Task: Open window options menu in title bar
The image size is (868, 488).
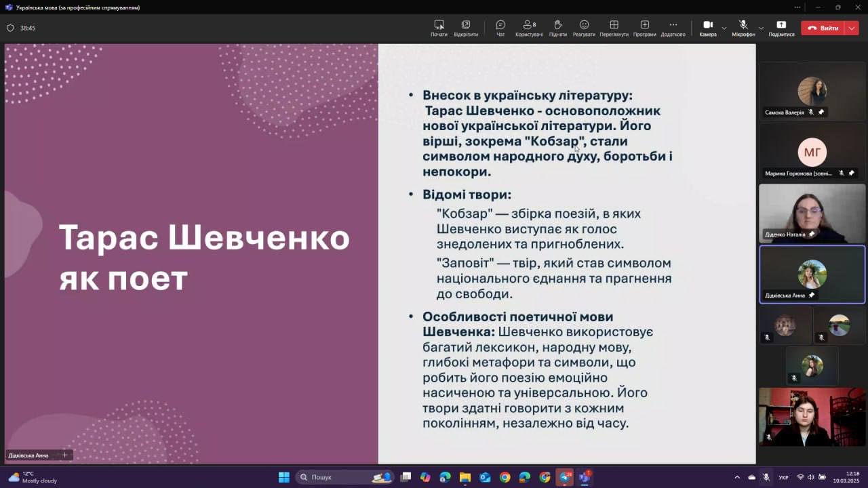Action: [x=797, y=7]
